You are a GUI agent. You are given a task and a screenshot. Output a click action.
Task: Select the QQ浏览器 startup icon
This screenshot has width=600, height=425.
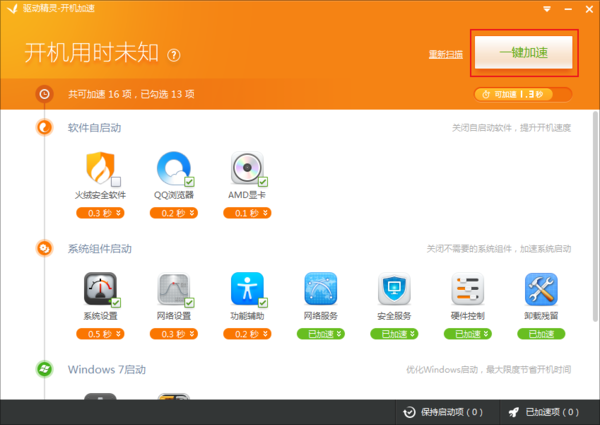(172, 168)
